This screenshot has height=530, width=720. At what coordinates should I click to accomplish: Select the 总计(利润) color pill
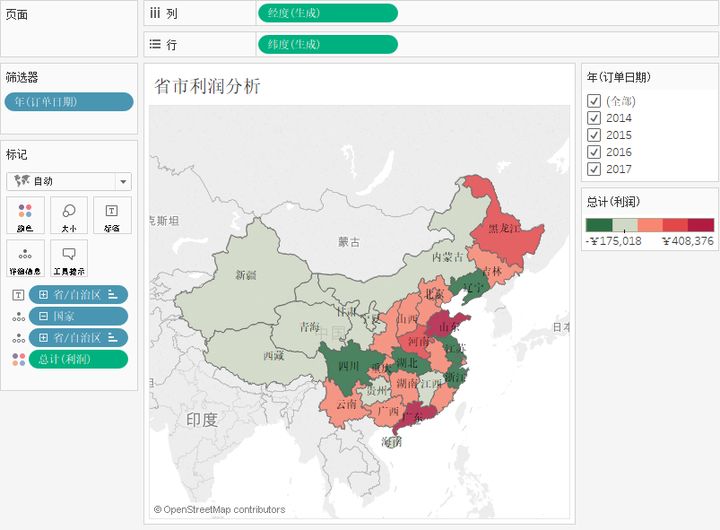[78, 360]
